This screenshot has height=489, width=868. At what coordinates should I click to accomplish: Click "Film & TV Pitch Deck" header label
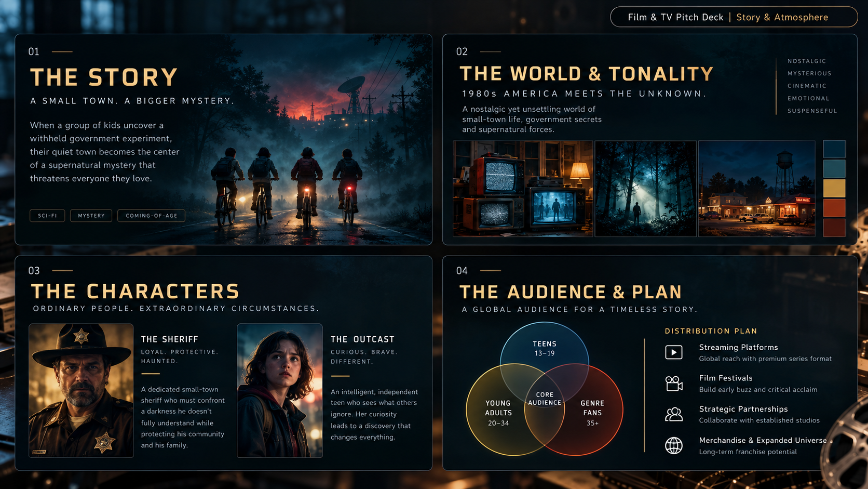[x=675, y=17]
